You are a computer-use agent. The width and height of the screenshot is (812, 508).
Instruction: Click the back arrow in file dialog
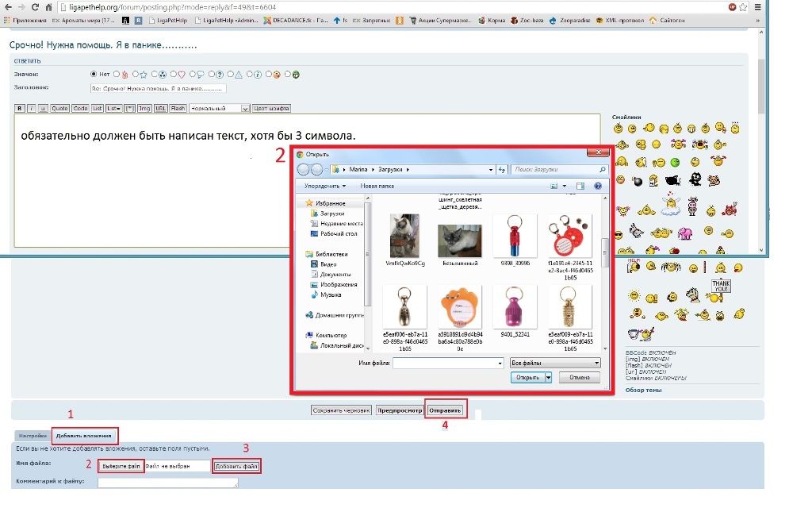click(304, 170)
